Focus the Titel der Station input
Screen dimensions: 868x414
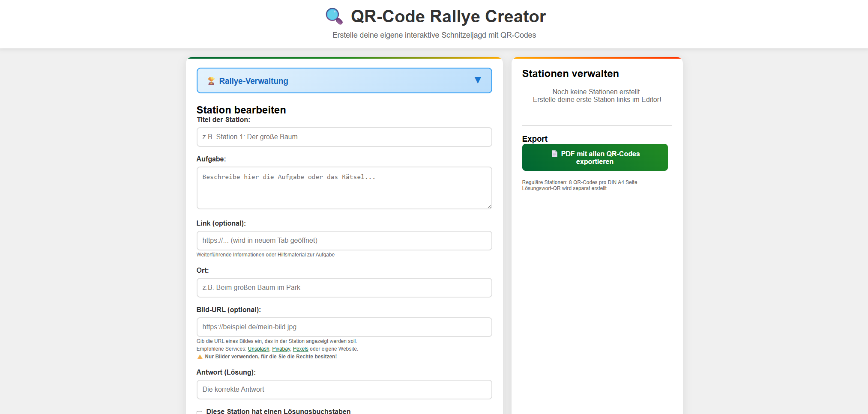tap(344, 137)
